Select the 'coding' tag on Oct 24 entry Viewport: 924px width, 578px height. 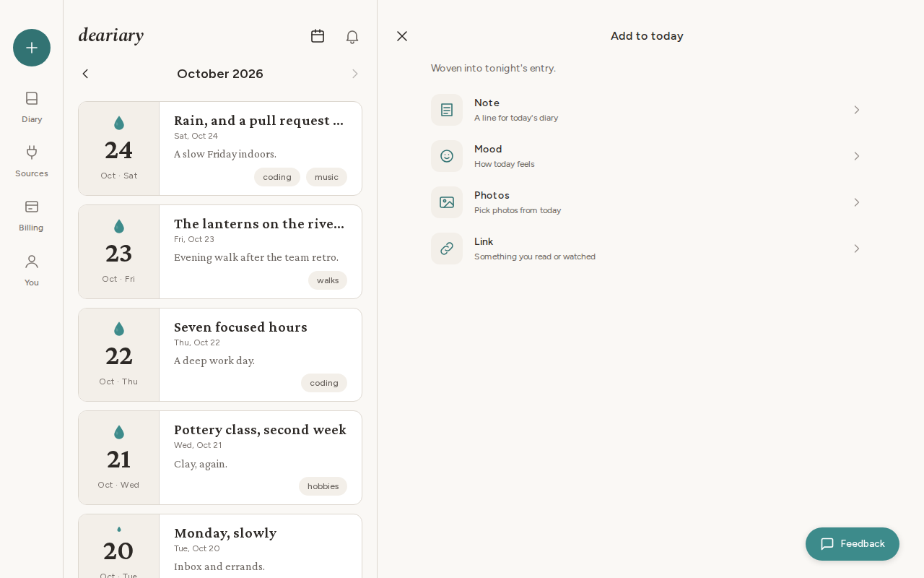tap(277, 177)
